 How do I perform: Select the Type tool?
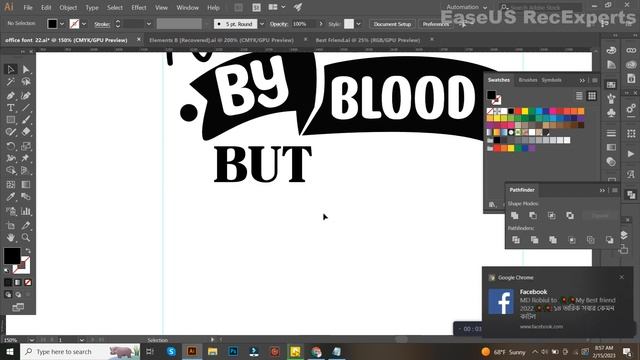tap(11, 108)
